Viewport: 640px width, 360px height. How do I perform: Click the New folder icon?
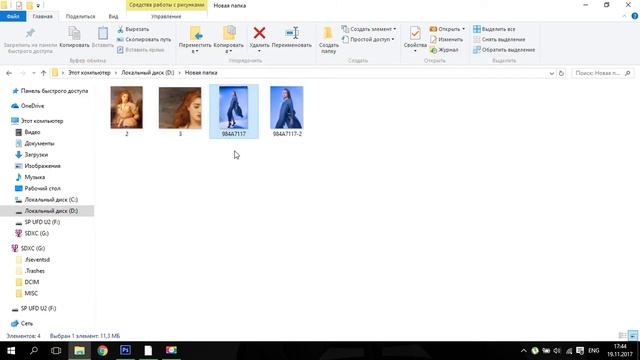point(328,33)
